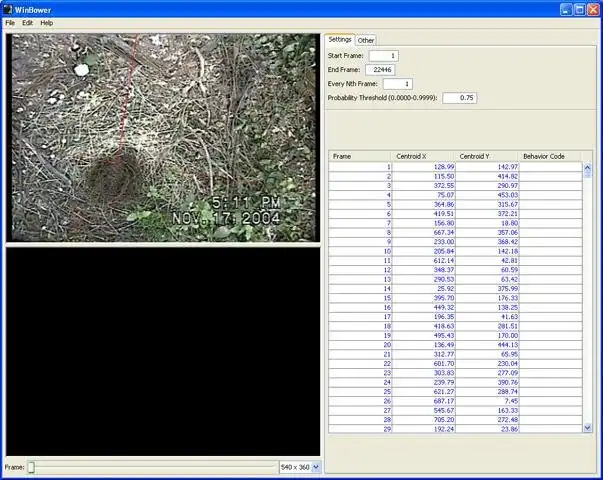Viewport: 603px width, 480px height.
Task: Click the table scrollbar down arrow
Action: click(587, 428)
